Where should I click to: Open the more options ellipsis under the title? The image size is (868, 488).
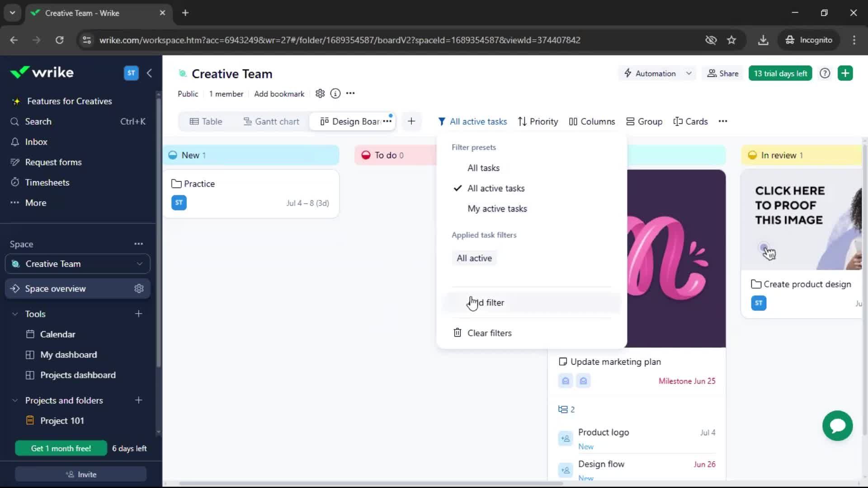pyautogui.click(x=350, y=94)
